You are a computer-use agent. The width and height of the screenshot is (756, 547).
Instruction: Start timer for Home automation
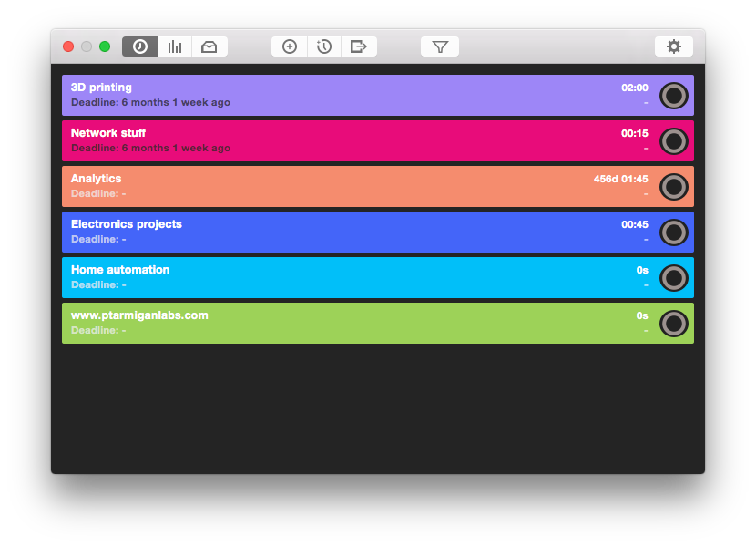point(673,278)
